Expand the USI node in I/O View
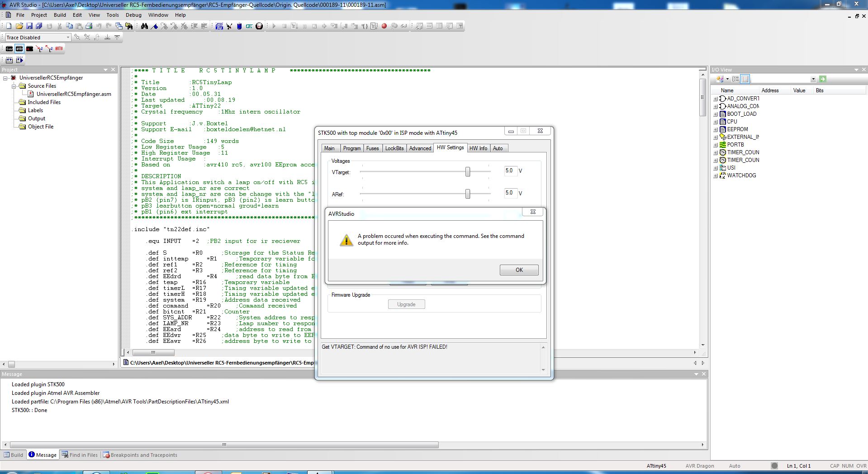The width and height of the screenshot is (868, 474). (716, 168)
